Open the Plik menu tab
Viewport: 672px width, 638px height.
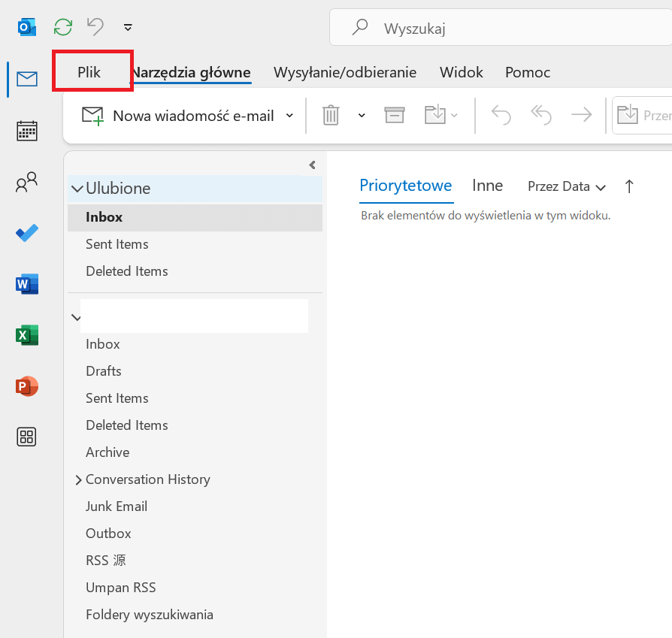[89, 72]
